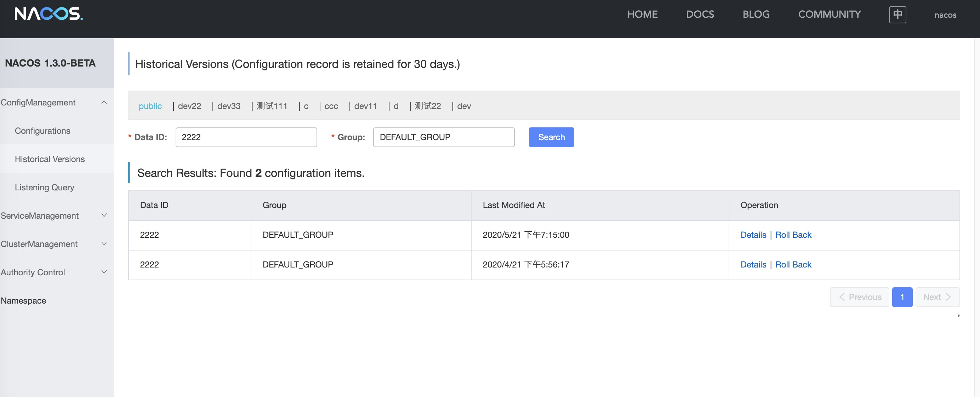980x397 pixels.
Task: Switch to the dev namespace tab
Action: click(x=464, y=106)
